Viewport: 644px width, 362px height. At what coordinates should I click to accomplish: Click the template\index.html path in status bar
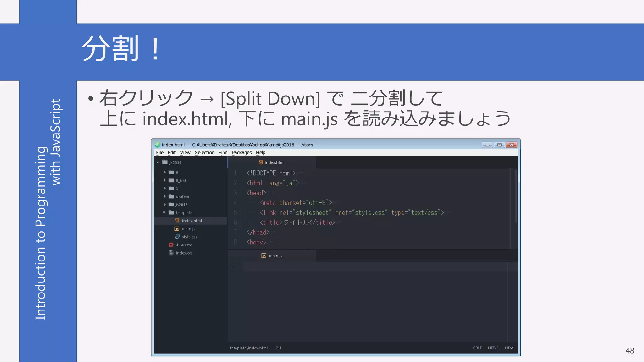249,348
